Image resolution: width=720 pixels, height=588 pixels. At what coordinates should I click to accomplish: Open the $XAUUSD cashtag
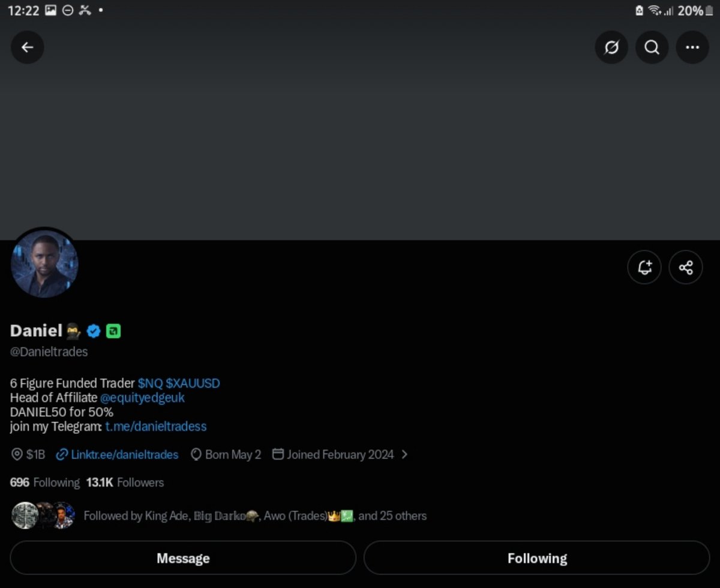[193, 383]
